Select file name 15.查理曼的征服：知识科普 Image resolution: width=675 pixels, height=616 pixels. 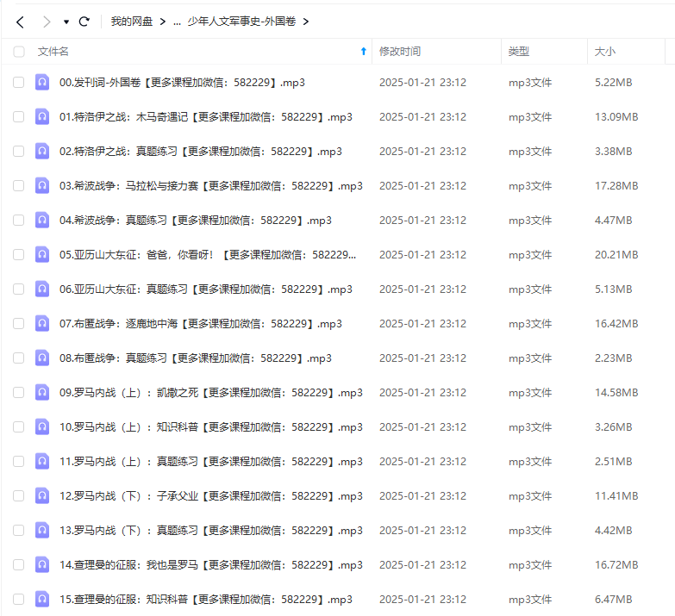click(x=206, y=599)
